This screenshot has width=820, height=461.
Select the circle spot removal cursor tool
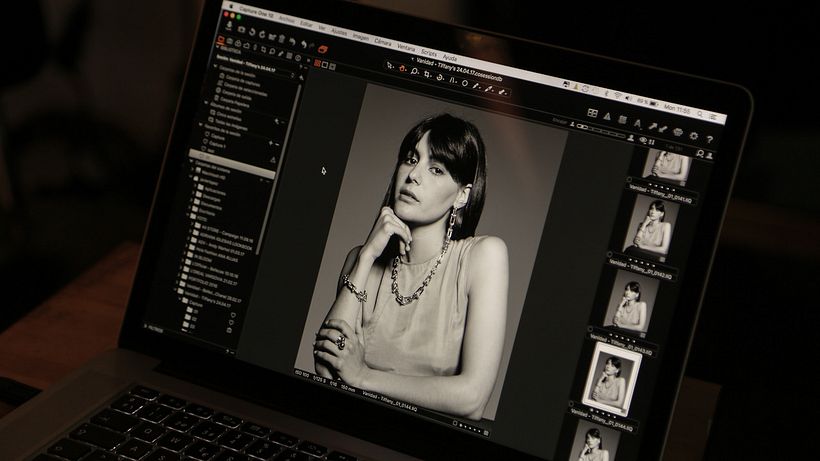coord(465,83)
